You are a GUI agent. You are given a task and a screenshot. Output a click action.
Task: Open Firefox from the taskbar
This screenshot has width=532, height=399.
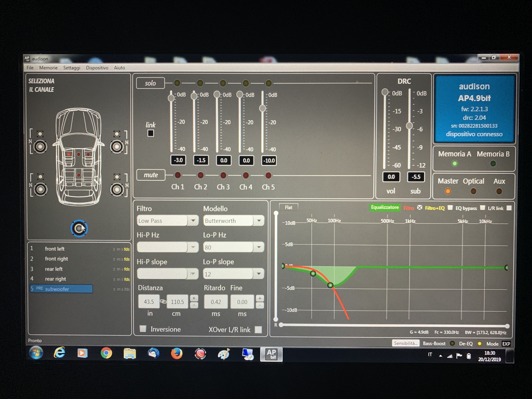(x=177, y=354)
